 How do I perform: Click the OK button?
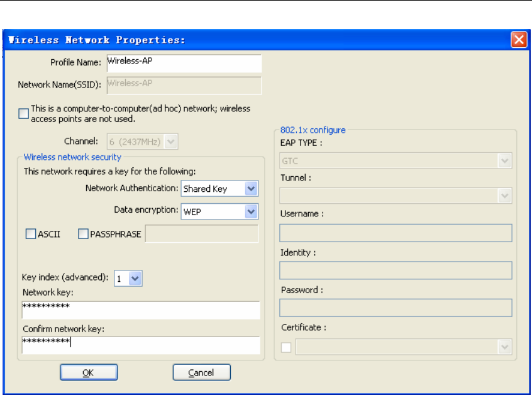click(88, 373)
